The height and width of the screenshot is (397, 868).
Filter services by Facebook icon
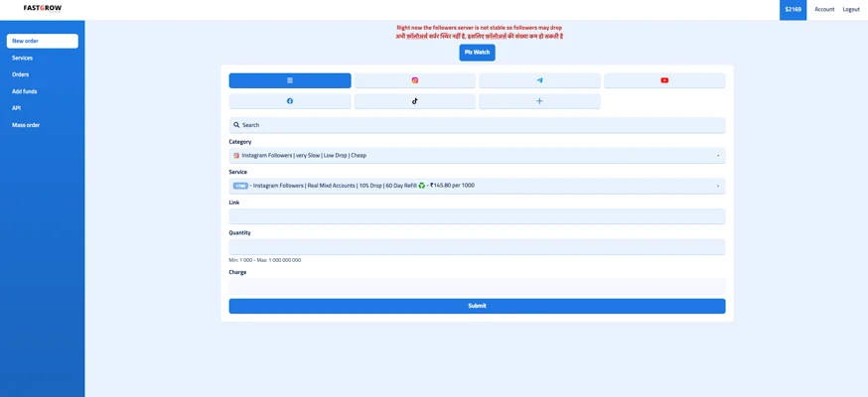tap(290, 101)
